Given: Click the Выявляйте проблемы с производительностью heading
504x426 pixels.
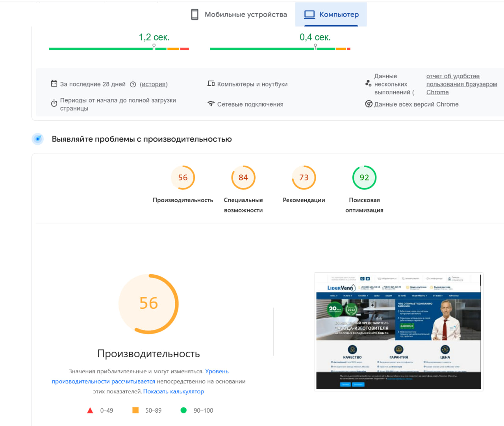Looking at the screenshot, I should pyautogui.click(x=142, y=139).
